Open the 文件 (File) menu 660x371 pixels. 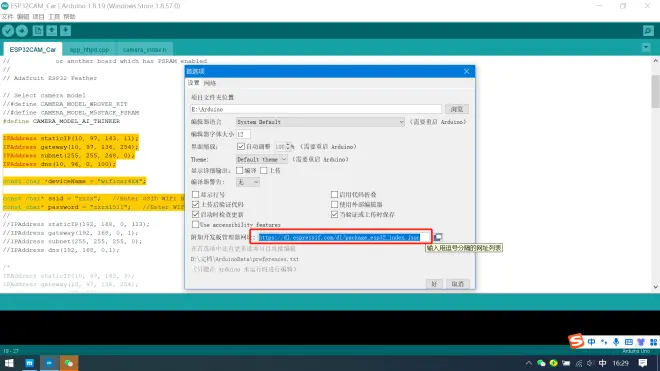pyautogui.click(x=8, y=17)
